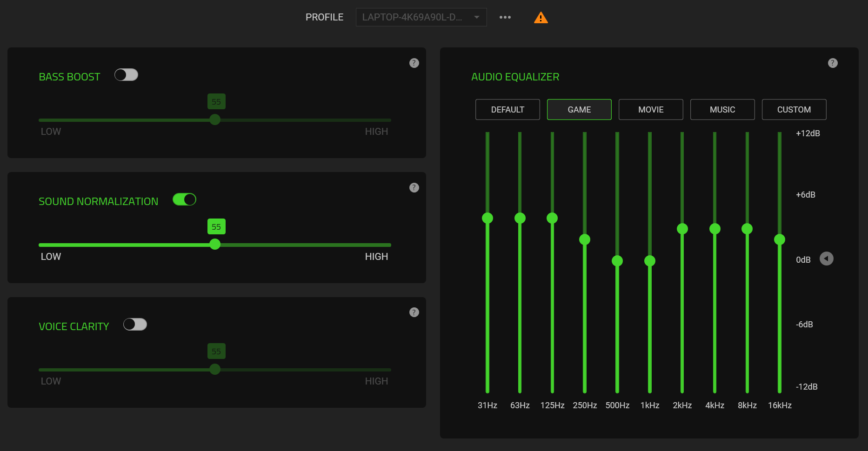The height and width of the screenshot is (451, 868).
Task: Click the Bass Boost help question icon
Action: 414,63
